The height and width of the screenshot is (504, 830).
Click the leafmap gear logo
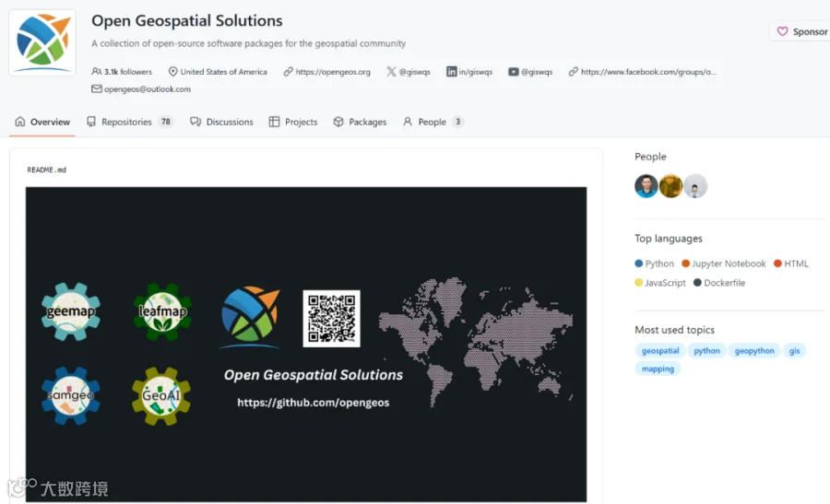pyautogui.click(x=162, y=311)
